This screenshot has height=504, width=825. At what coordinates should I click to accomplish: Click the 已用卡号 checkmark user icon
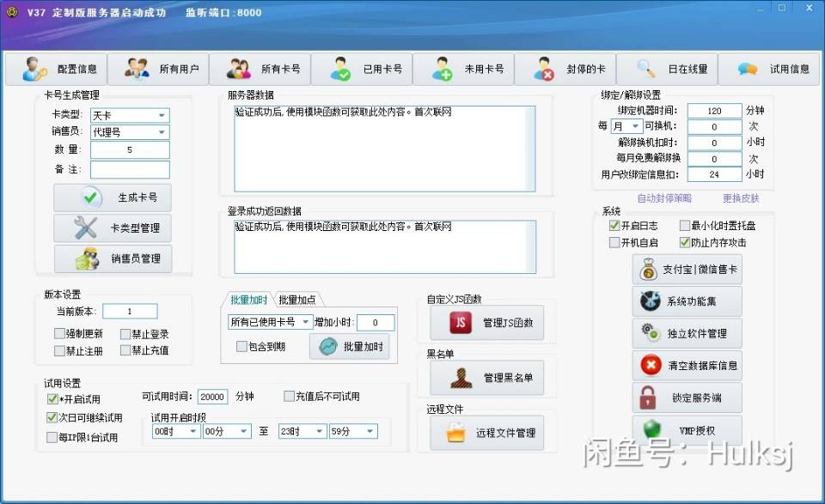pos(340,69)
